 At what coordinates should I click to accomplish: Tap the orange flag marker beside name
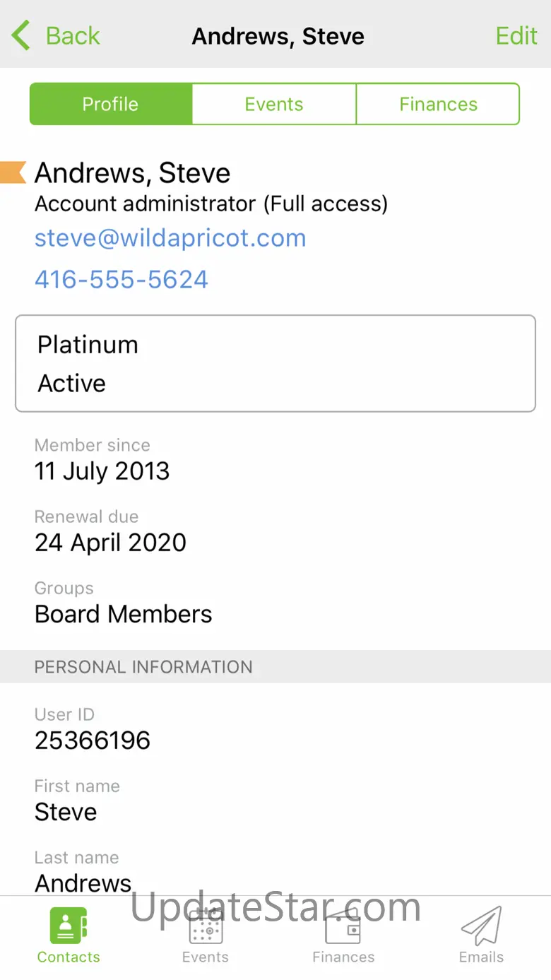point(13,172)
